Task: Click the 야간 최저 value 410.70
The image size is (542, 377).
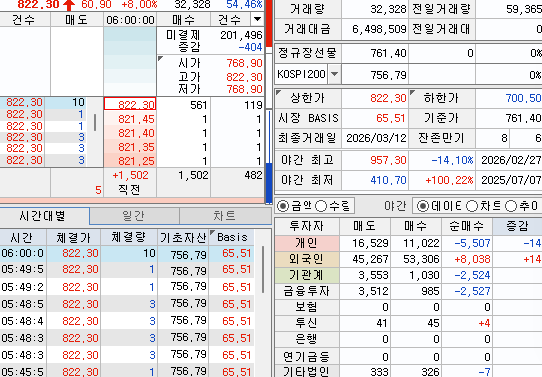Action: pyautogui.click(x=388, y=180)
